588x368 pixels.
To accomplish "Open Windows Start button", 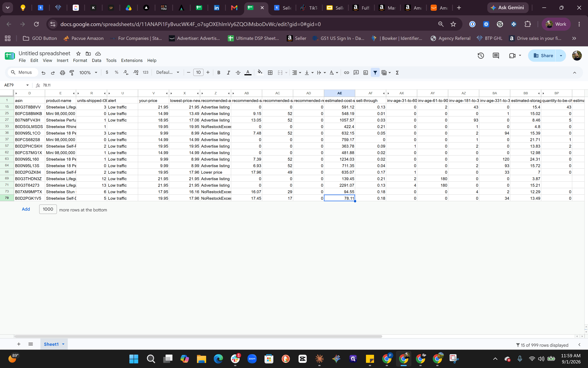I will point(134,359).
